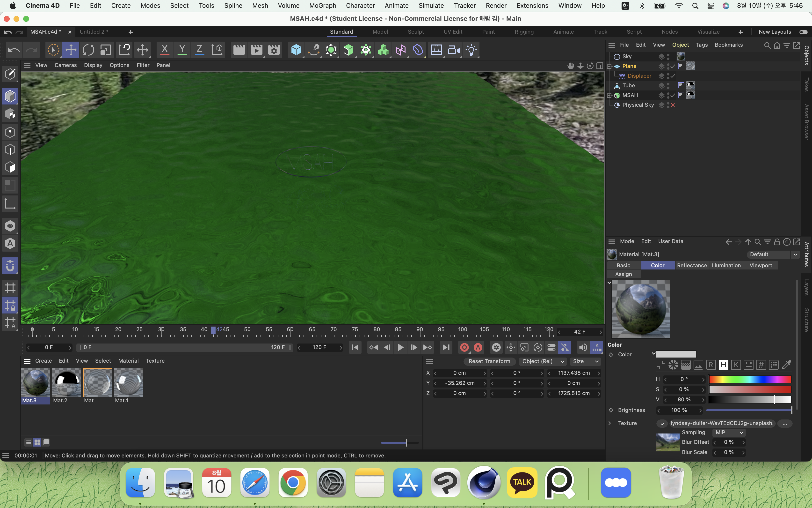Click the viewport camera pan hand icon

[x=570, y=66]
